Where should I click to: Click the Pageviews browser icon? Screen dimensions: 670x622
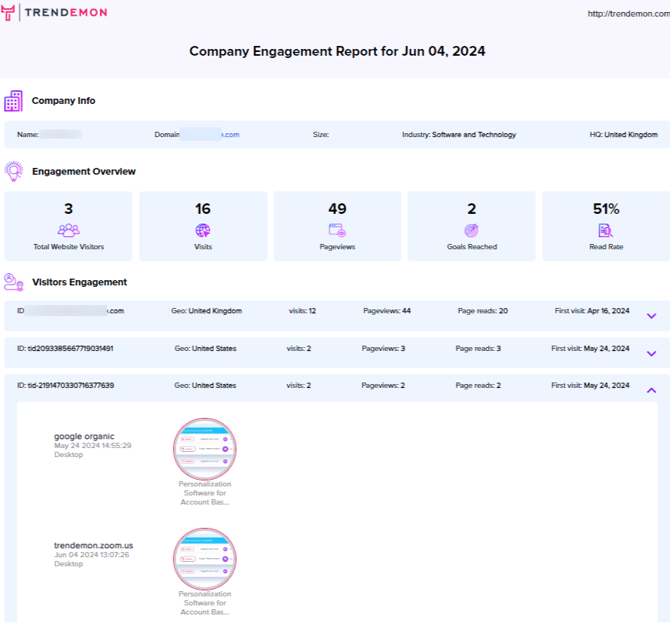[x=337, y=230]
